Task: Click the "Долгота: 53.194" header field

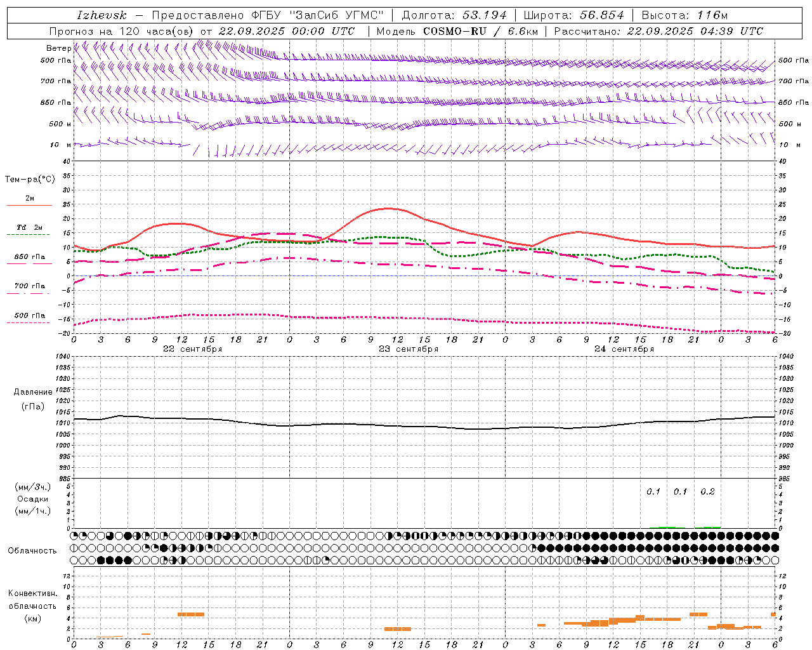Action: [454, 15]
